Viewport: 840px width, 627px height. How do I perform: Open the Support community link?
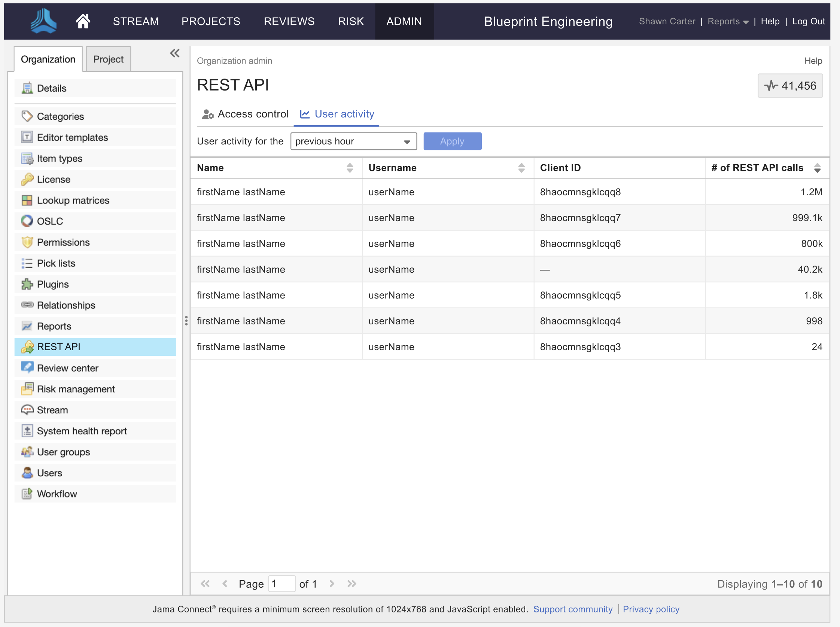click(573, 609)
